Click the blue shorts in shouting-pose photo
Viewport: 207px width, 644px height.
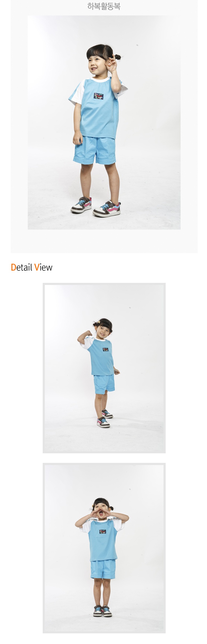coord(103,569)
